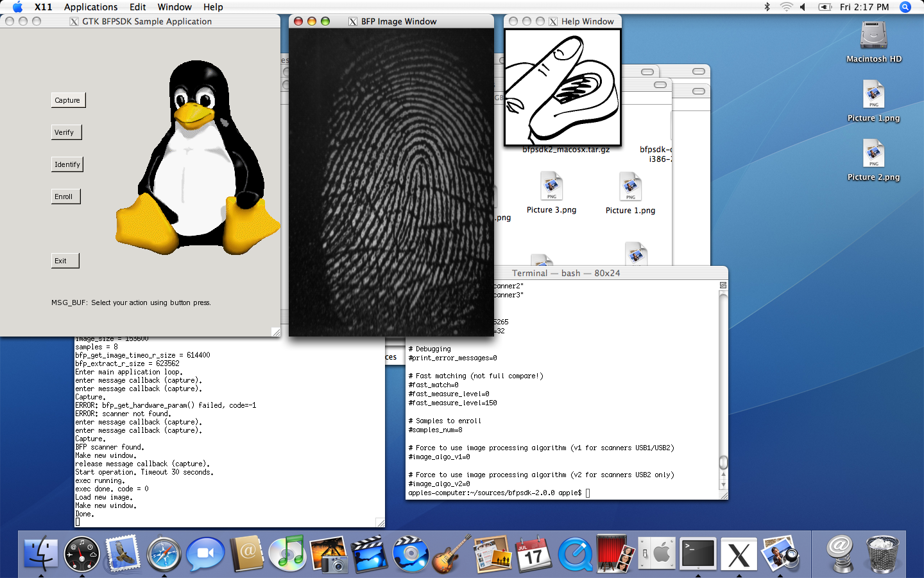Image resolution: width=924 pixels, height=578 pixels.
Task: Open the Window menu in menu bar
Action: pos(175,7)
